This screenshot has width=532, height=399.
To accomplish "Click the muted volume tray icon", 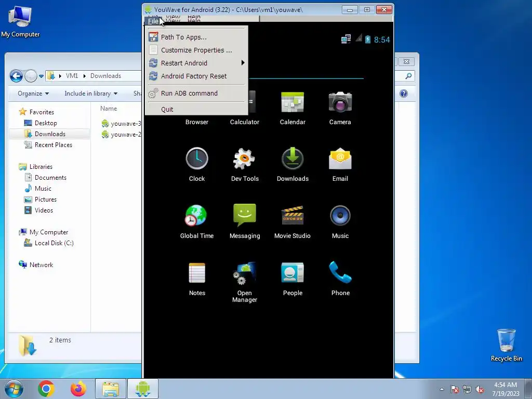I will (480, 390).
